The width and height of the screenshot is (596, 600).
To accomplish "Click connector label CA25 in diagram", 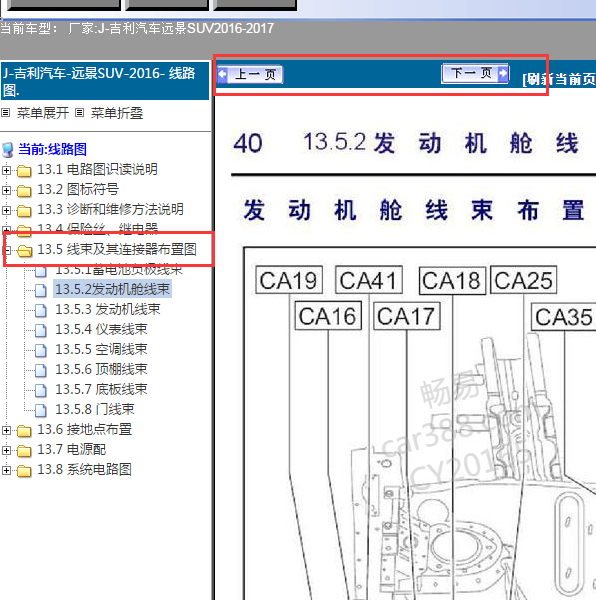I will point(523,280).
